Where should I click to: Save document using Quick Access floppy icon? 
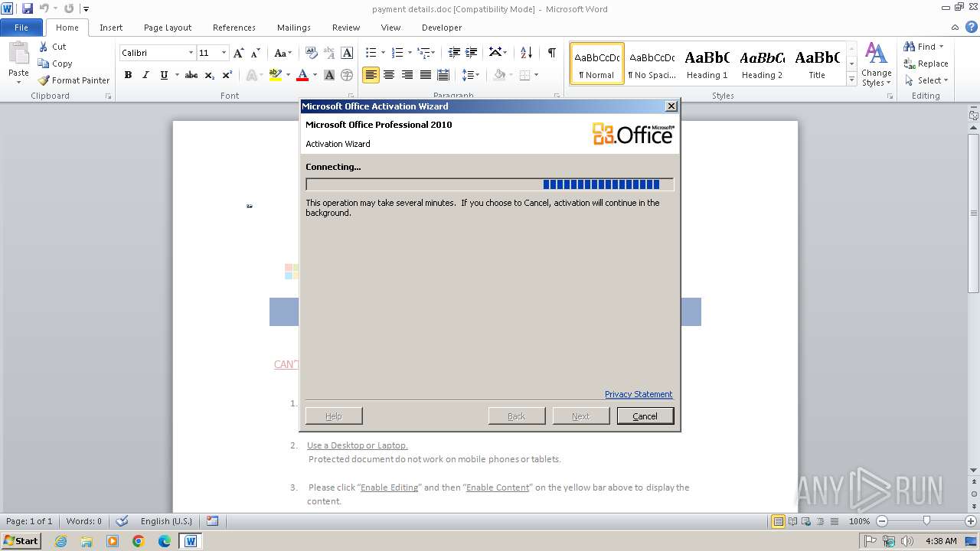click(28, 8)
